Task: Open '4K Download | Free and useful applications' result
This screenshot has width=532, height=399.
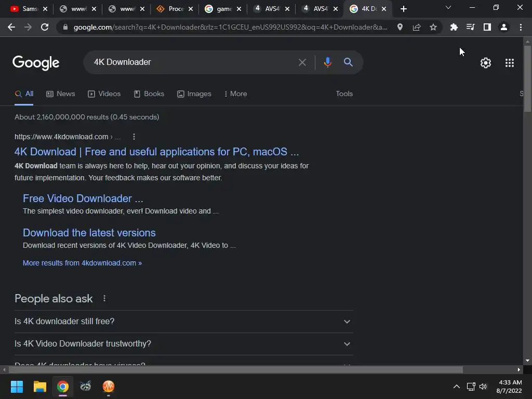Action: (157, 152)
